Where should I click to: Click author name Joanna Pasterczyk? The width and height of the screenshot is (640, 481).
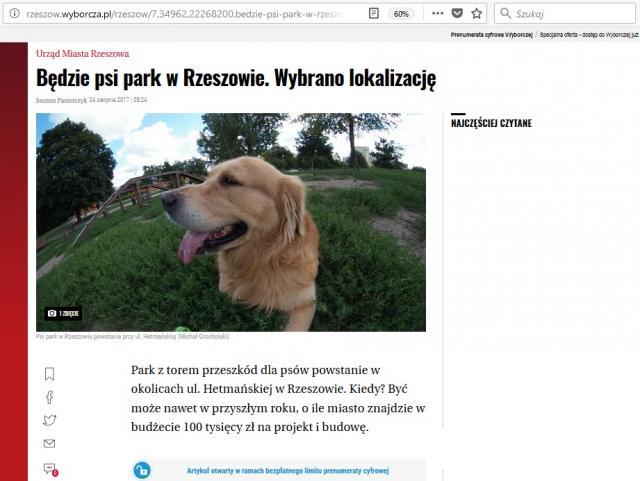click(61, 100)
